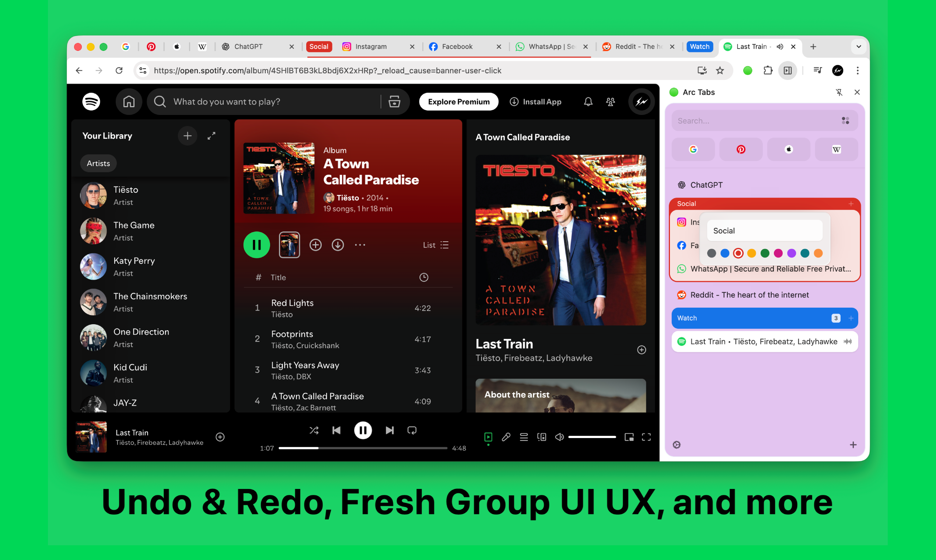Open the queue panel in the player bar
This screenshot has height=560, width=936.
click(524, 437)
